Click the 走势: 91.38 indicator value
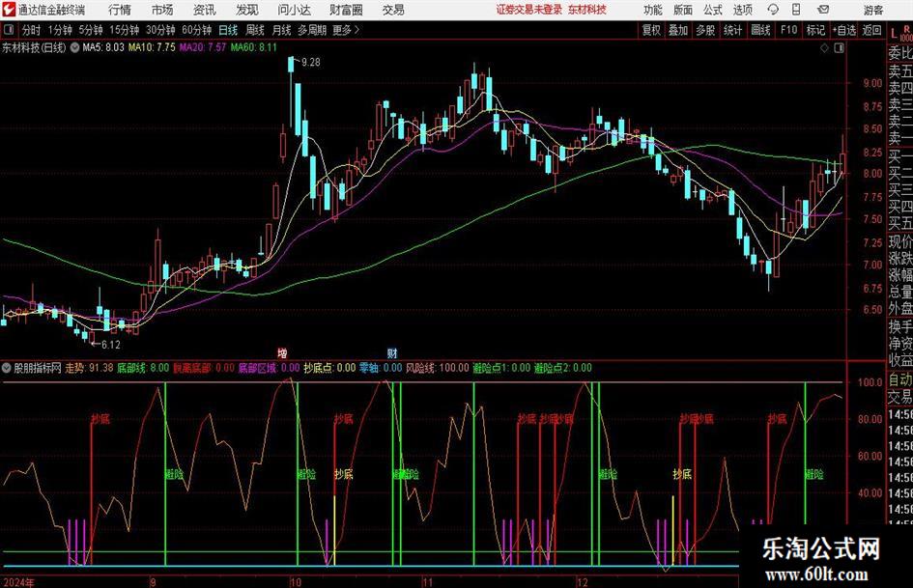Viewport: 913px width, 588px height. coord(89,368)
